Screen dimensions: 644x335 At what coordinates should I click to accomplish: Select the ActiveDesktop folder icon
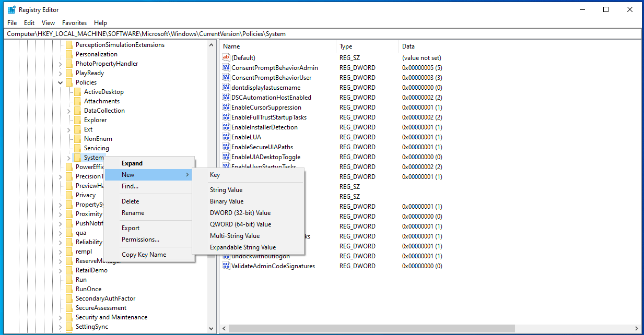pos(77,91)
